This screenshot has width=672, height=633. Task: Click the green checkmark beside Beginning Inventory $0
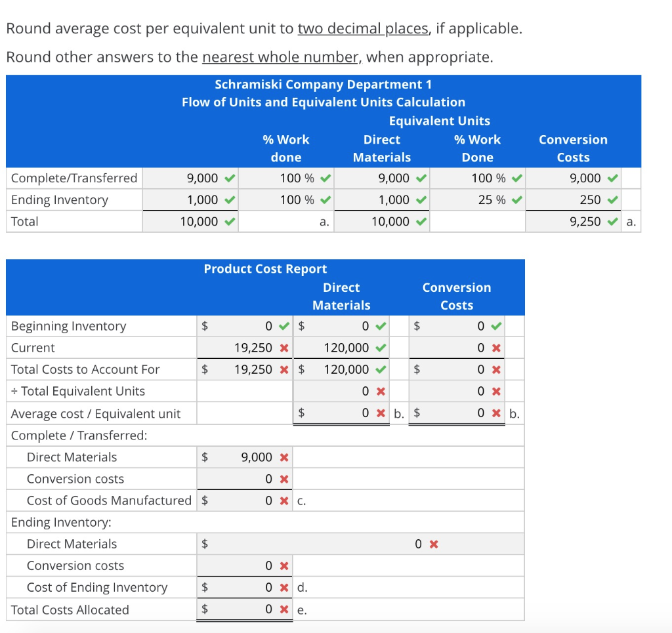[x=282, y=326]
